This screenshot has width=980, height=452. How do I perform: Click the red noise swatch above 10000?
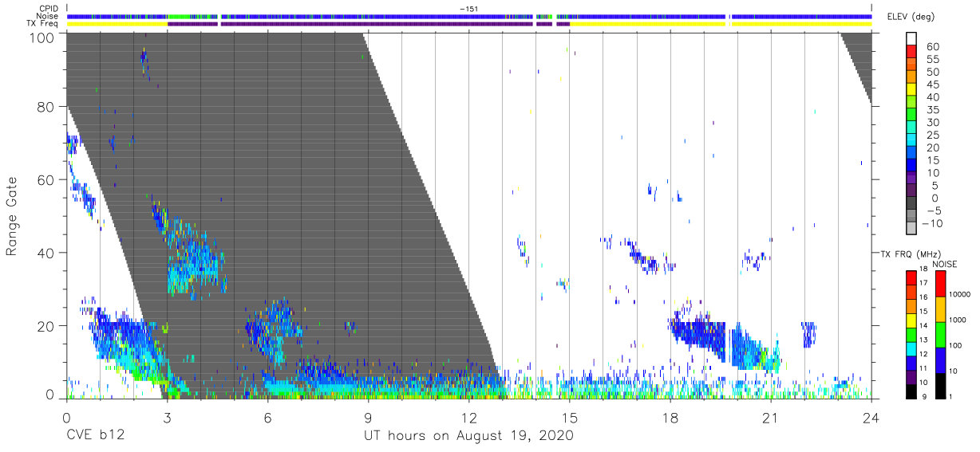pos(940,283)
